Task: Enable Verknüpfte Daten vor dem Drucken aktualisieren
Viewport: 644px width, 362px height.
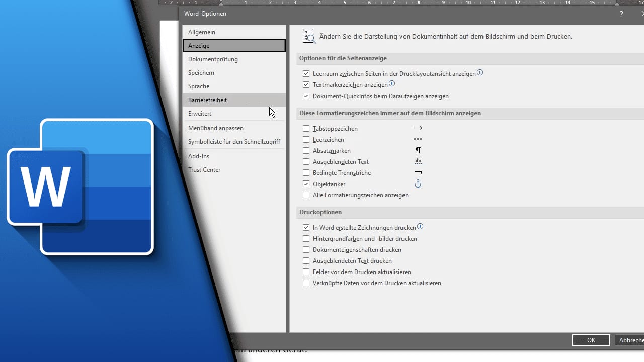Action: (306, 283)
